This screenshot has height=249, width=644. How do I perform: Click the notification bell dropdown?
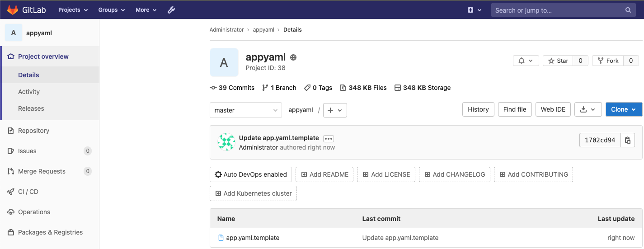tap(526, 61)
